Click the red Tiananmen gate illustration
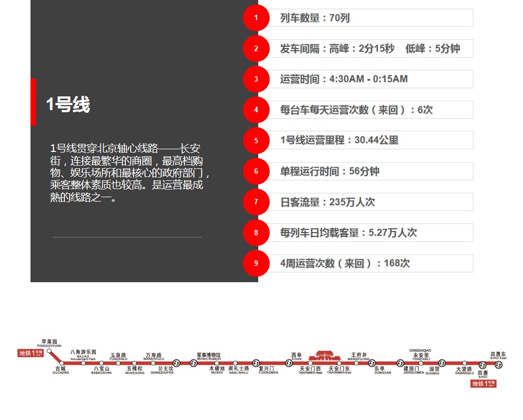The image size is (523, 420). click(325, 355)
